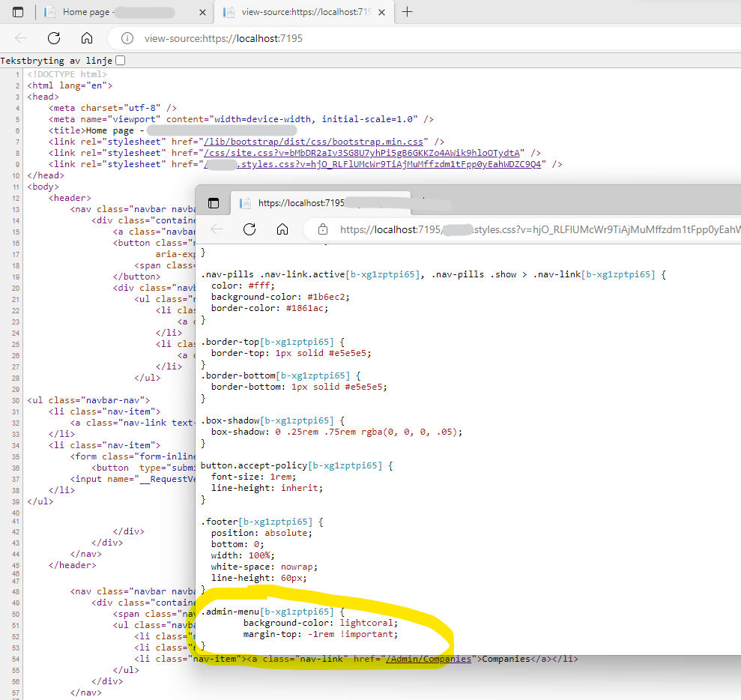
Task: View site information icon in view-source address bar
Action: click(x=127, y=38)
